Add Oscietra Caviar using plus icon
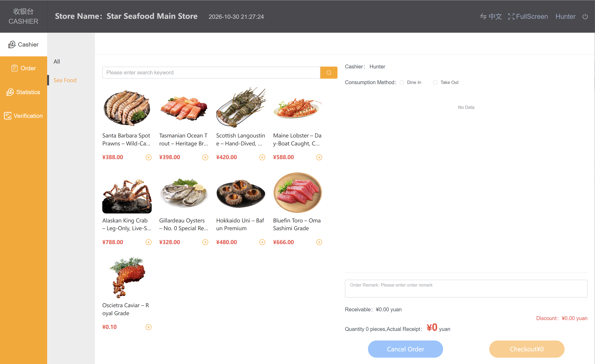Image resolution: width=595 pixels, height=364 pixels. [148, 327]
